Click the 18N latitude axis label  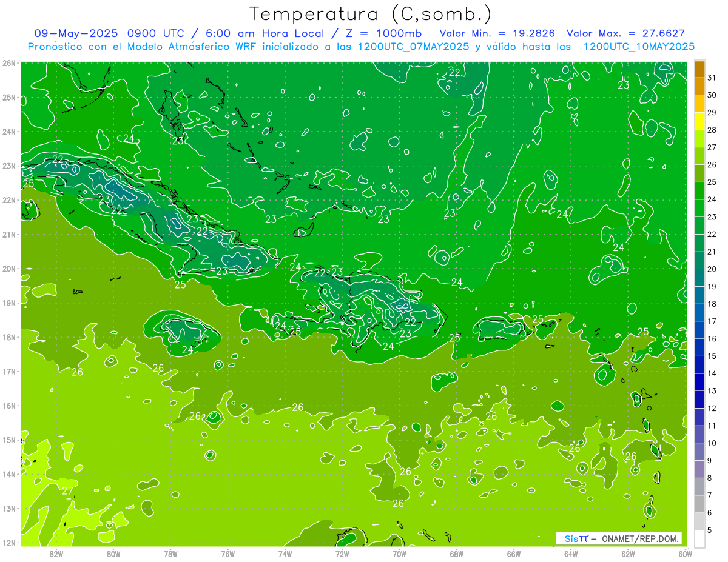[x=8, y=337]
